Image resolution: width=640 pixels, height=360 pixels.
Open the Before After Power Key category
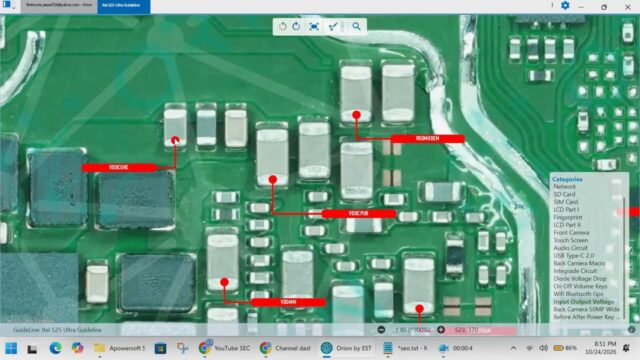pyautogui.click(x=586, y=317)
